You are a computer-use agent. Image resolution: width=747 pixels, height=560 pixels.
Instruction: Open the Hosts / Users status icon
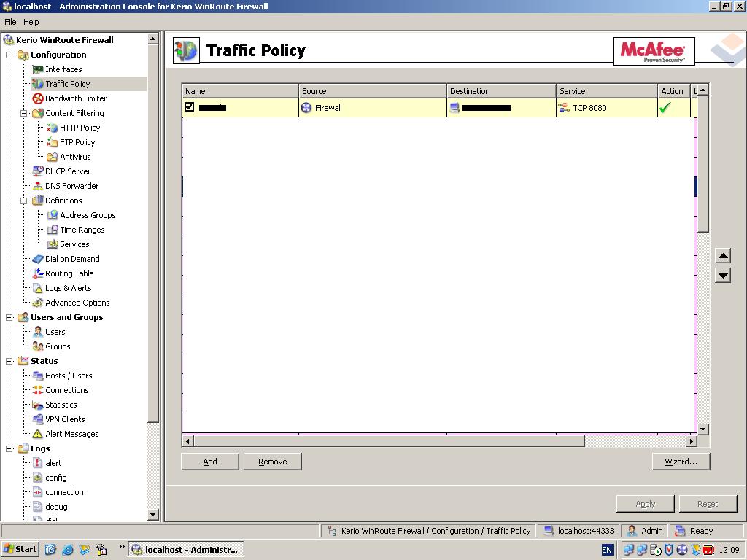tap(38, 376)
